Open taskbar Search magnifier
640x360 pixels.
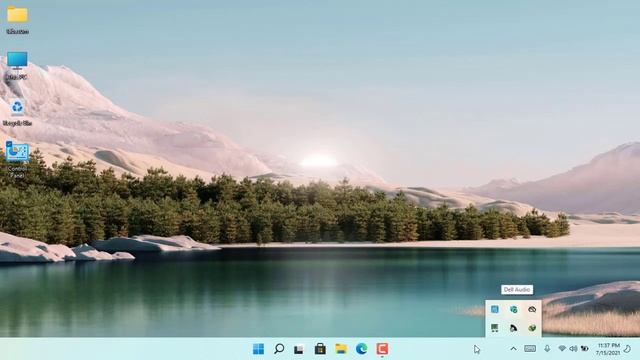[279, 349]
